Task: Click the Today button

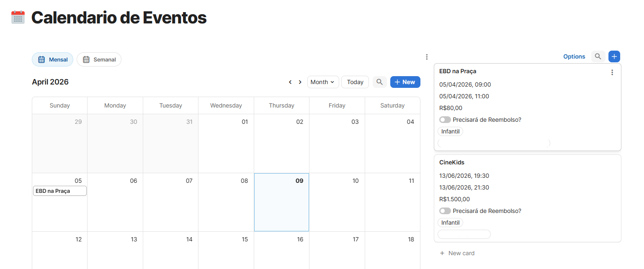Action: tap(355, 82)
